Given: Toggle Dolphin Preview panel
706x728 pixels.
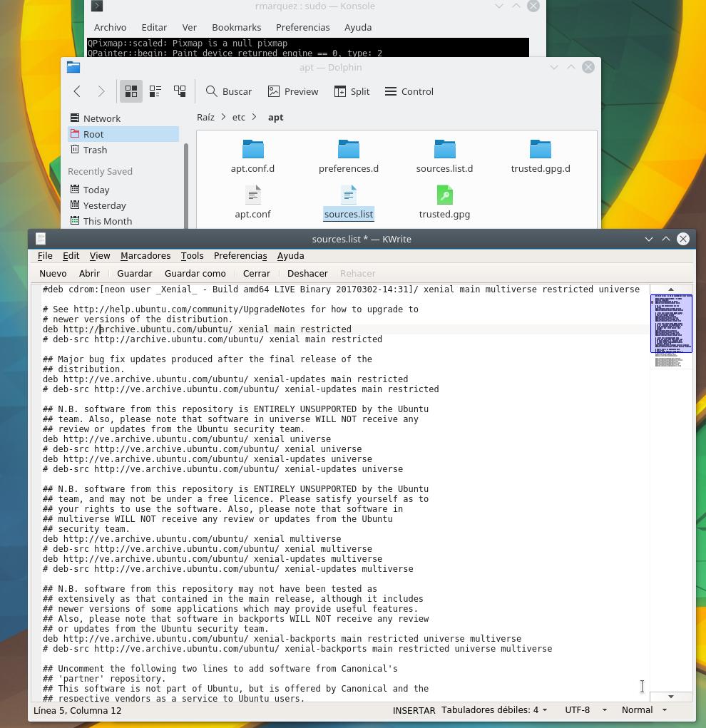Looking at the screenshot, I should pos(293,91).
